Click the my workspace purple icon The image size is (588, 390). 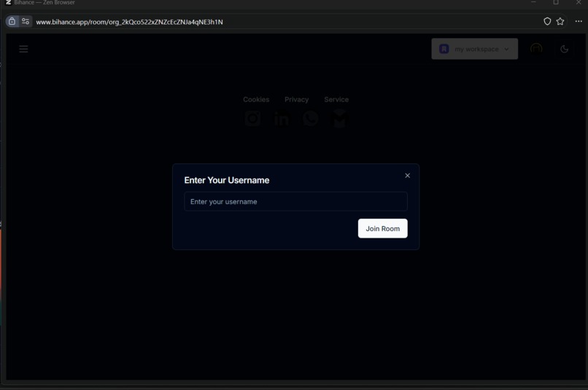444,49
